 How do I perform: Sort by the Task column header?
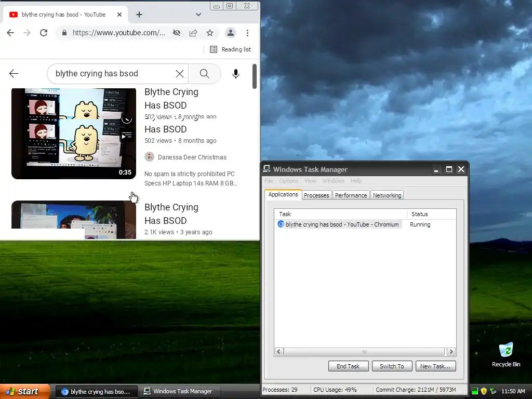[341, 214]
